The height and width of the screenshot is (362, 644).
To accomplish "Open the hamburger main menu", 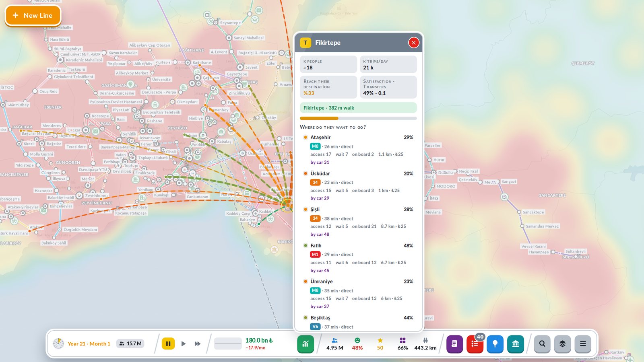I will click(x=583, y=344).
